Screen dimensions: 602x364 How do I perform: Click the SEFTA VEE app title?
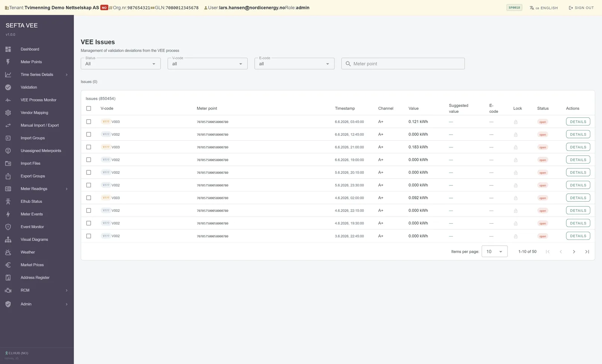tap(21, 26)
